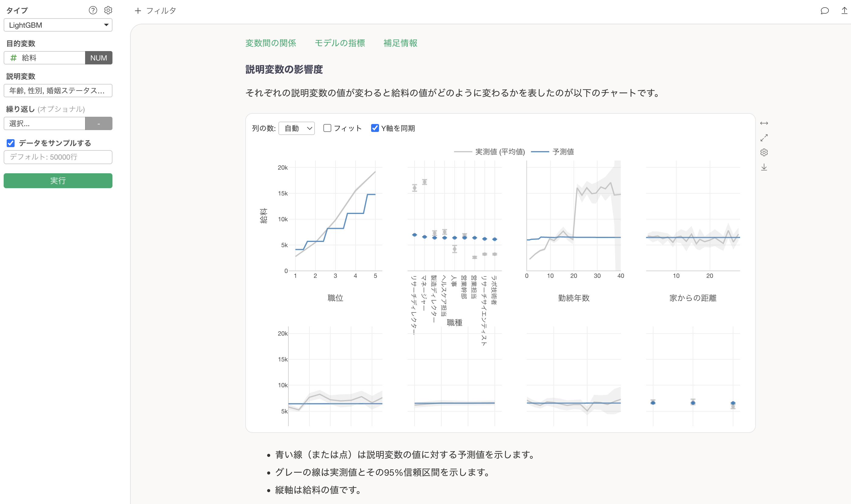The image size is (851, 504).
Task: Click the sample row count input field
Action: tap(58, 157)
